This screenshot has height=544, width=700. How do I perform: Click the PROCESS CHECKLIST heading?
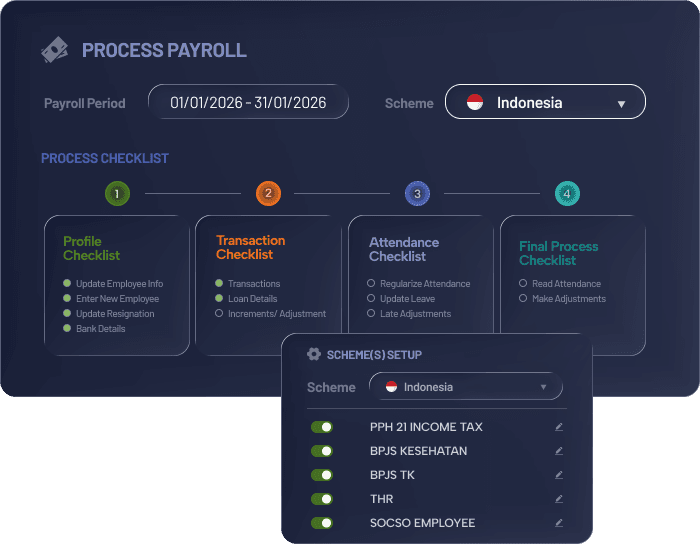click(x=105, y=158)
